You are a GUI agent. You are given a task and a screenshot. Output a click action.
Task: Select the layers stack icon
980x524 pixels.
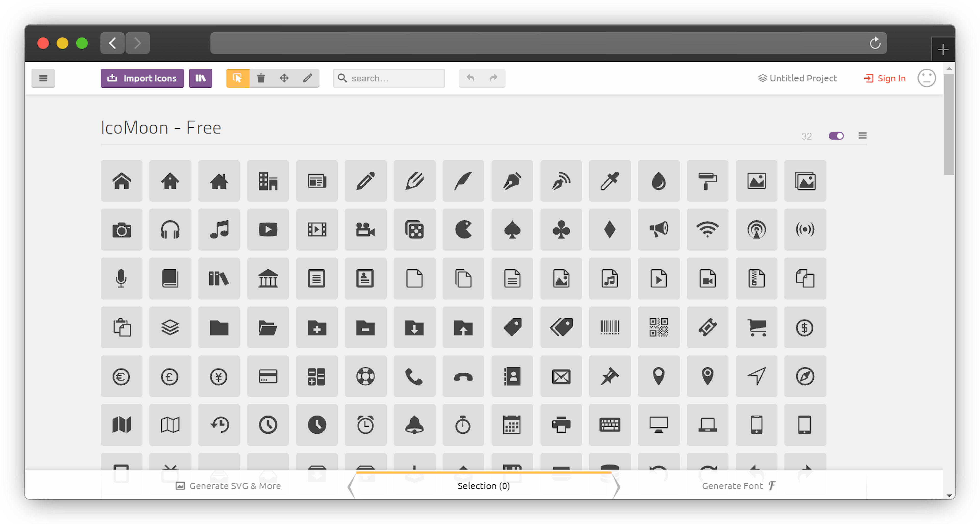[170, 327]
